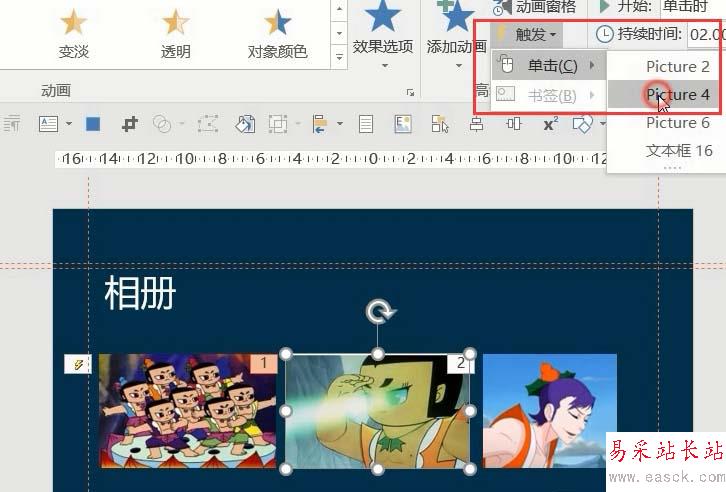Viewport: 726px width, 492px height.
Task: Open the group objects dropdown arrow
Action: point(298,124)
